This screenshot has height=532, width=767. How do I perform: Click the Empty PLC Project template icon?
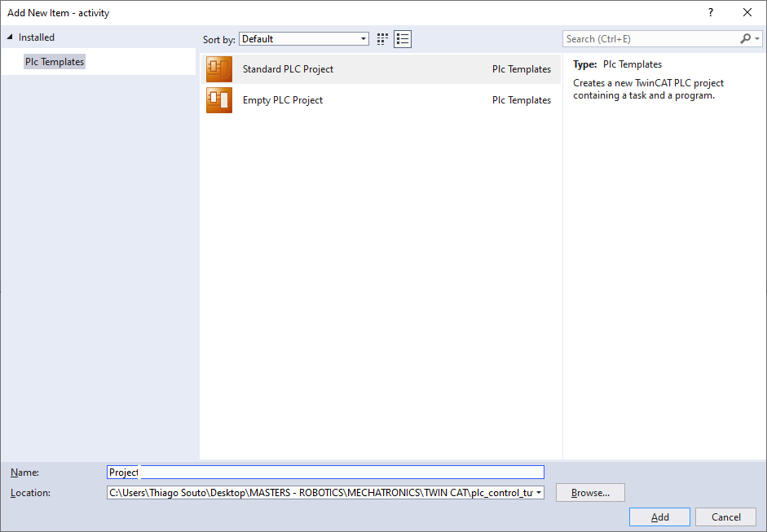tap(219, 100)
